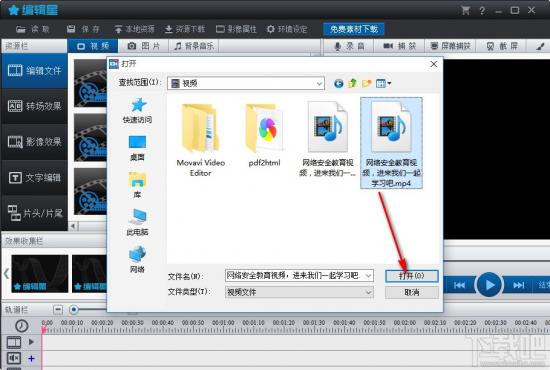Viewport: 550px width, 370px height.
Task: Click the 取消 cancel button
Action: [x=411, y=292]
